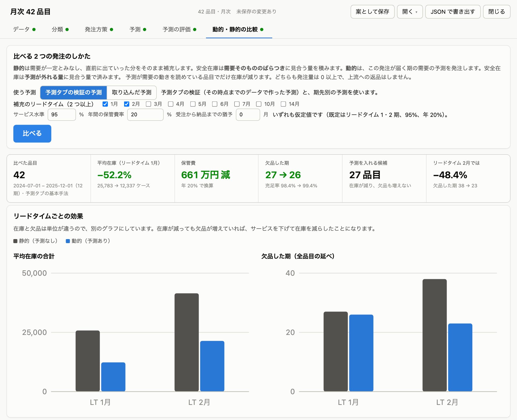Click the 欠品した期 38 → 23 text
This screenshot has height=420, width=517.
point(455,186)
